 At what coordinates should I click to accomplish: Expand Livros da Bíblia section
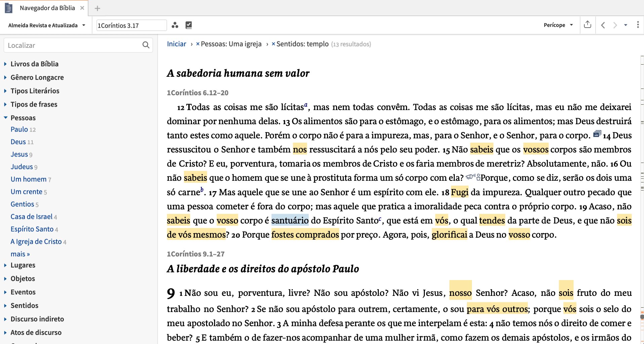pyautogui.click(x=5, y=64)
